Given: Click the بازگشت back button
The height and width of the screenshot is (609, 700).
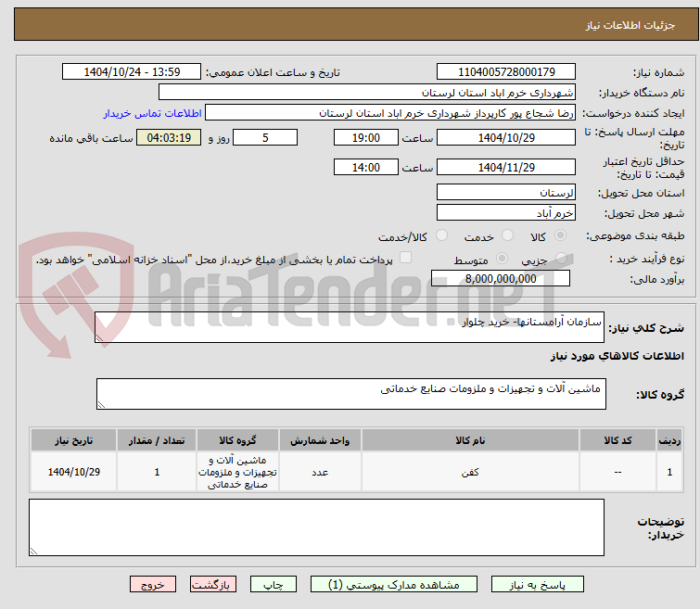Looking at the screenshot, I should [213, 585].
